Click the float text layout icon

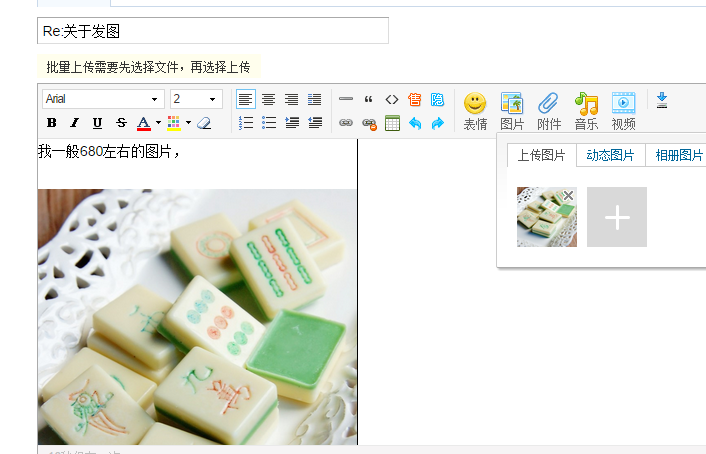(x=314, y=99)
